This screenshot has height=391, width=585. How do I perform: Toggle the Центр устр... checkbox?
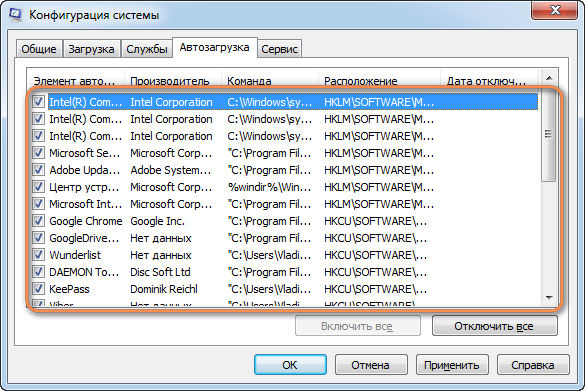(x=38, y=187)
